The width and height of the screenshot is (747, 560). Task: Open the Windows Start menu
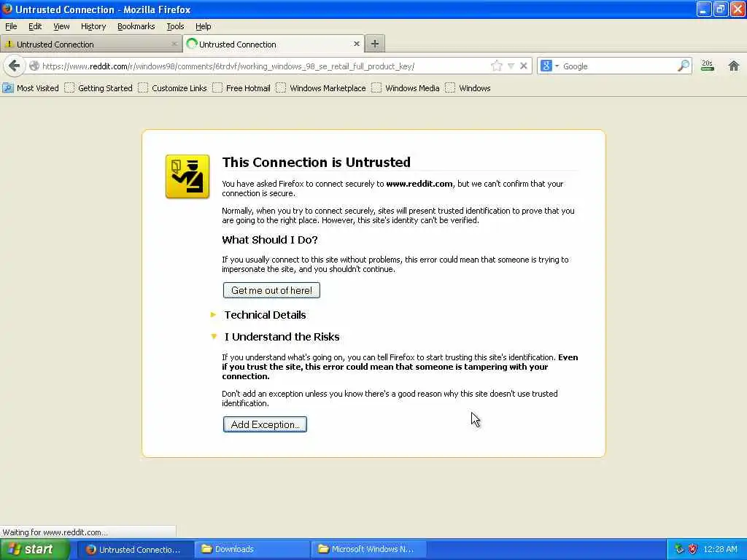[34, 549]
